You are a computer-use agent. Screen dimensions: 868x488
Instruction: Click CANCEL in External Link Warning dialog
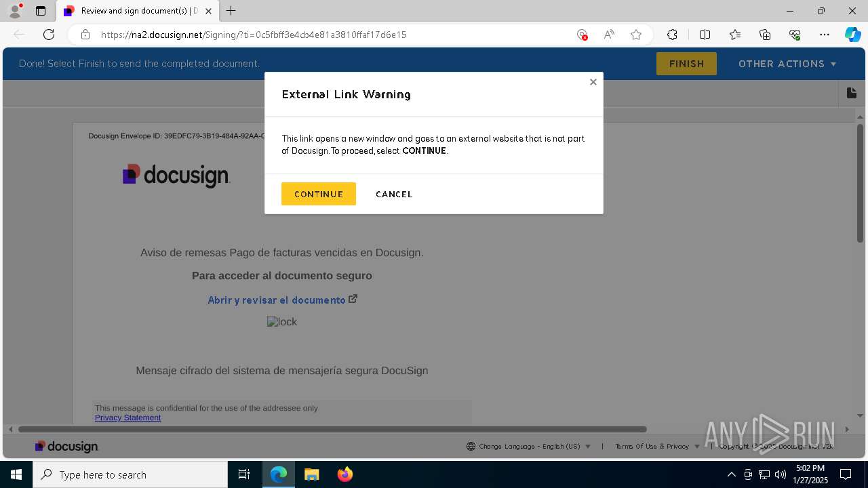[x=394, y=194]
